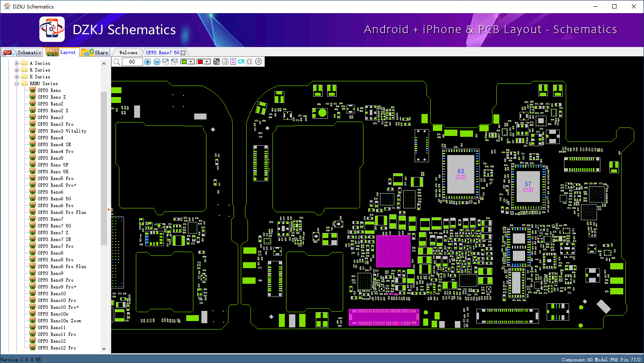The height and width of the screenshot is (363, 644).
Task: Close the OPPO Reno7 5G tab
Action: coord(183,53)
